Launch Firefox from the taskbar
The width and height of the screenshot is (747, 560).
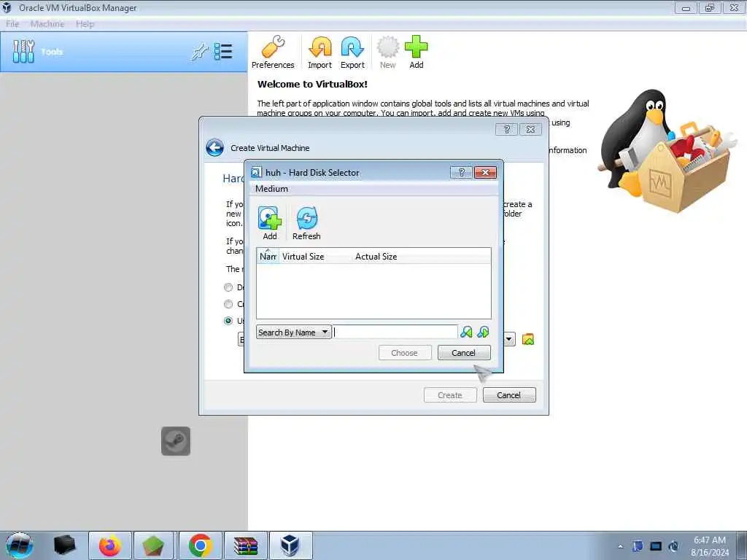point(110,545)
